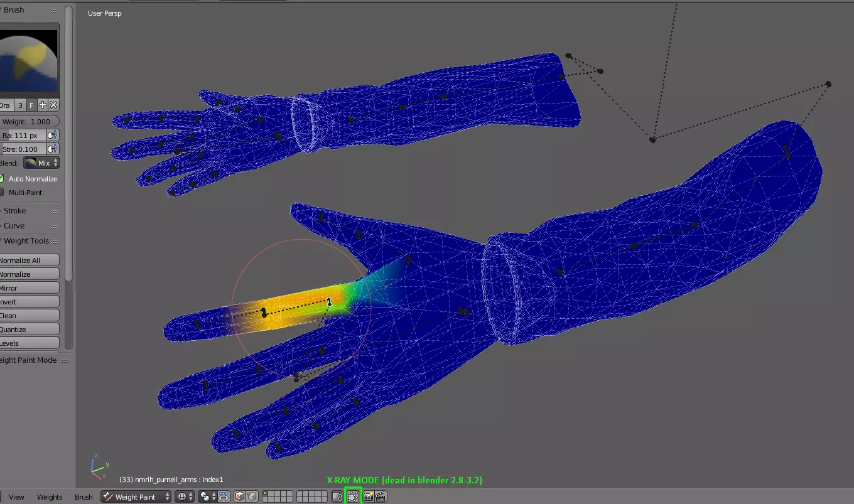Click the OpenGL render image camera icon
The image size is (854, 504).
coord(368,496)
